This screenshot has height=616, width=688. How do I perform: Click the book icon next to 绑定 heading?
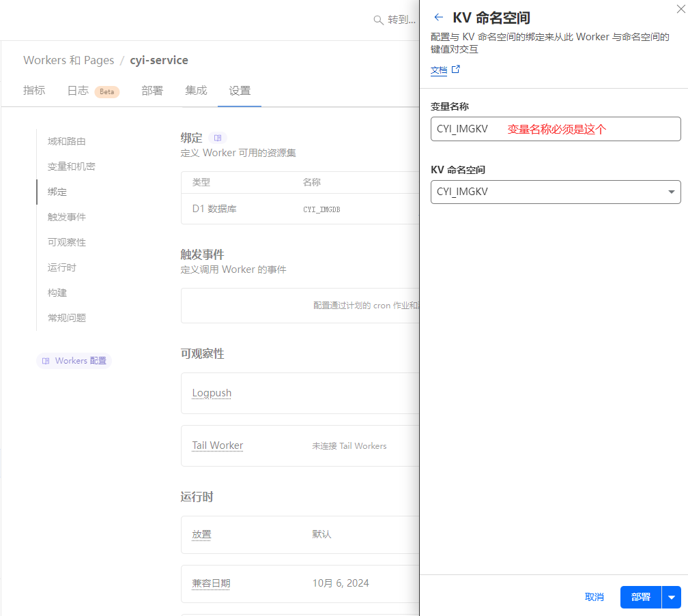[x=218, y=138]
